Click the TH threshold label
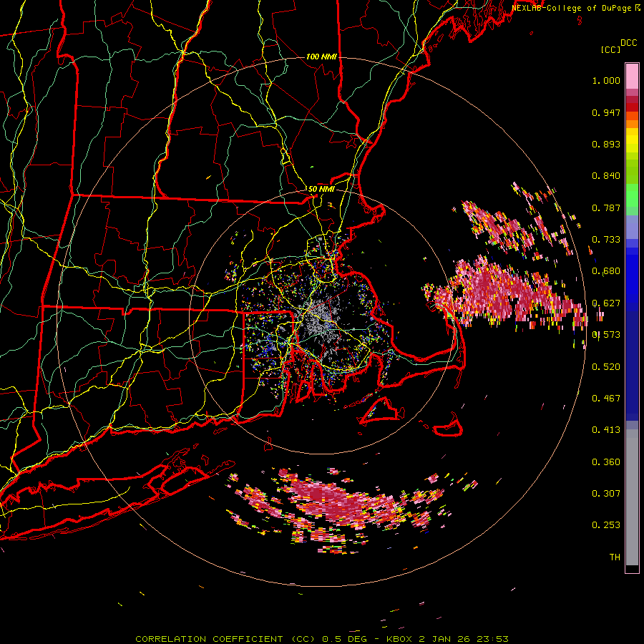Viewport: 644px width, 644px height. (x=615, y=557)
